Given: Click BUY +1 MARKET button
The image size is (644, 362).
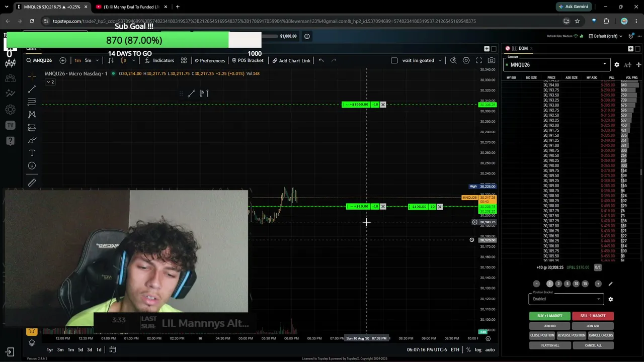Looking at the screenshot, I should 550,316.
